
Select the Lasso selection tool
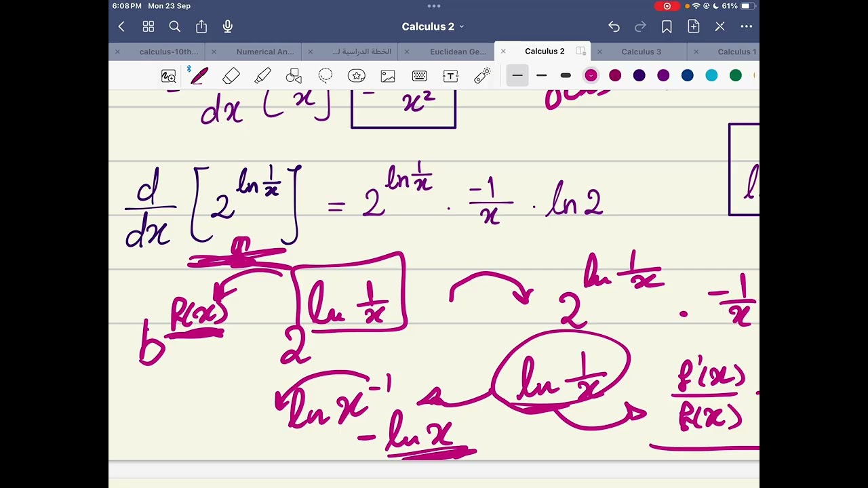(x=325, y=75)
